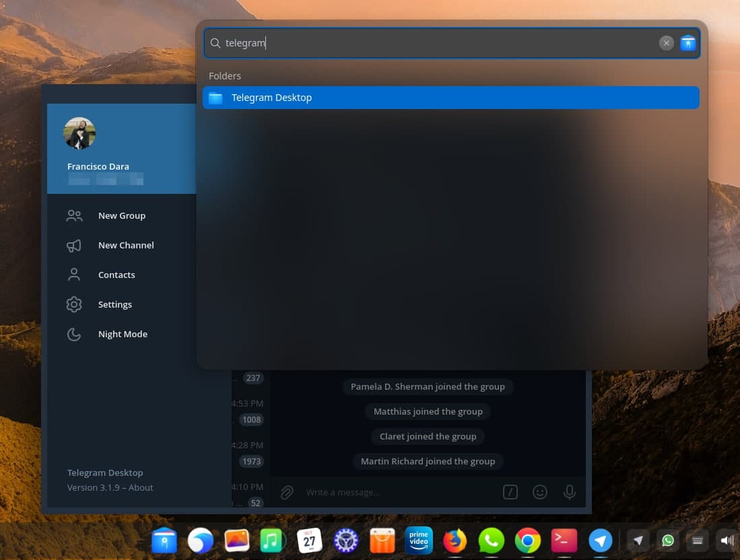Open the emoji picker smiley icon

pyautogui.click(x=540, y=493)
